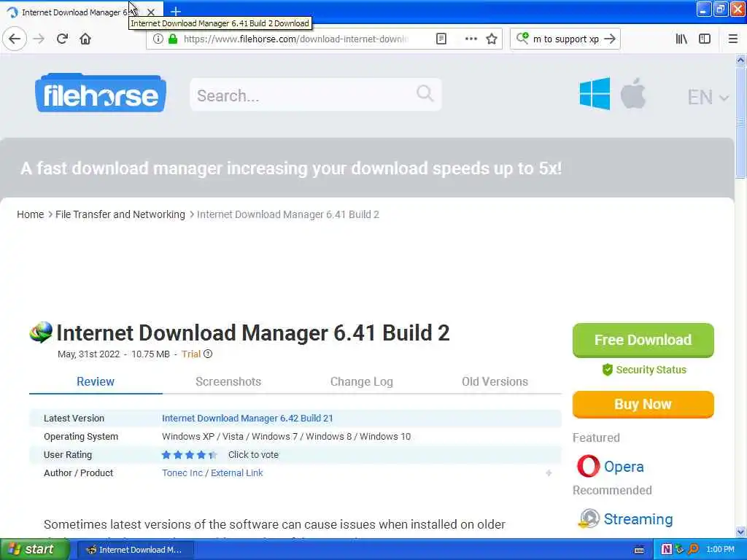The image size is (747, 560).
Task: Click the browser search box
Action: point(565,39)
